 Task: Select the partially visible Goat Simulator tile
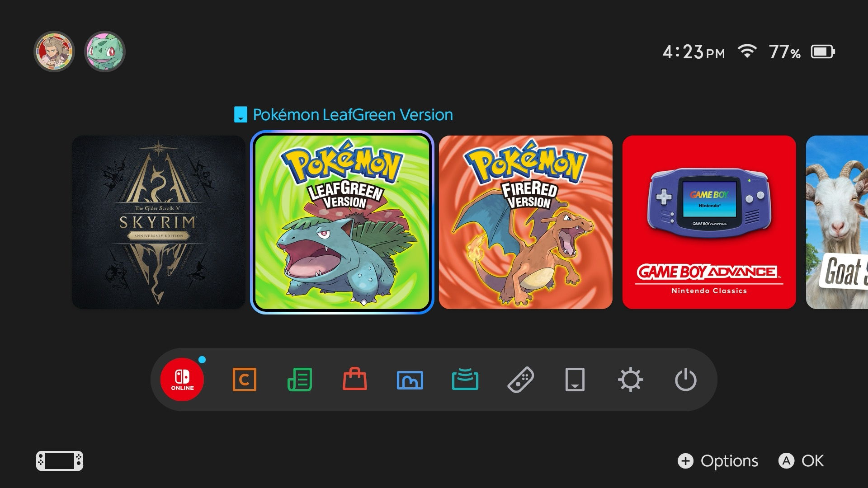point(837,222)
